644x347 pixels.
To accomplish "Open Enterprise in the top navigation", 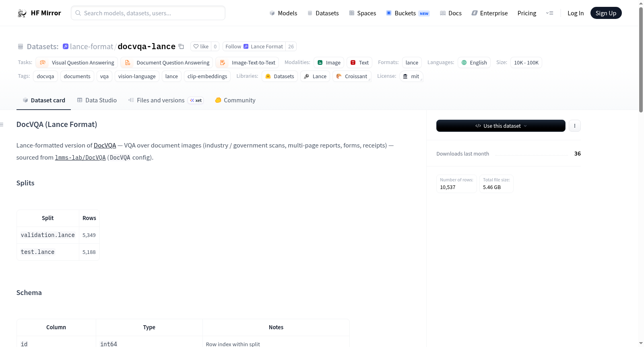I will [x=490, y=13].
